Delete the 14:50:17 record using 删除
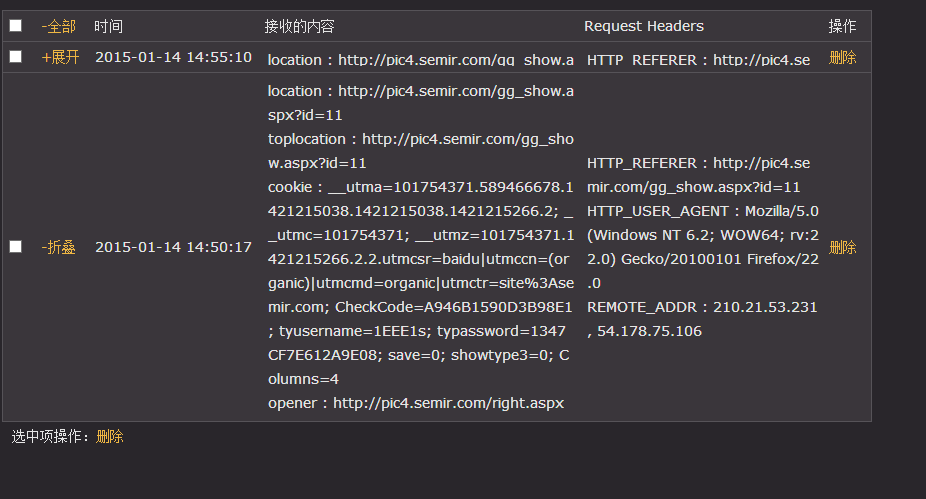This screenshot has width=926, height=499. (842, 247)
